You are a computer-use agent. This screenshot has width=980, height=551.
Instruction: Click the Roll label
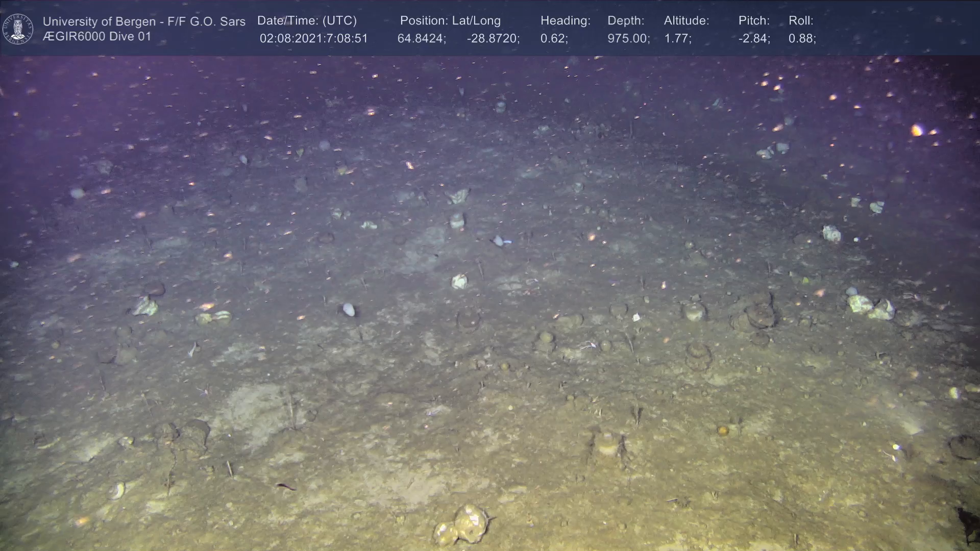point(801,20)
